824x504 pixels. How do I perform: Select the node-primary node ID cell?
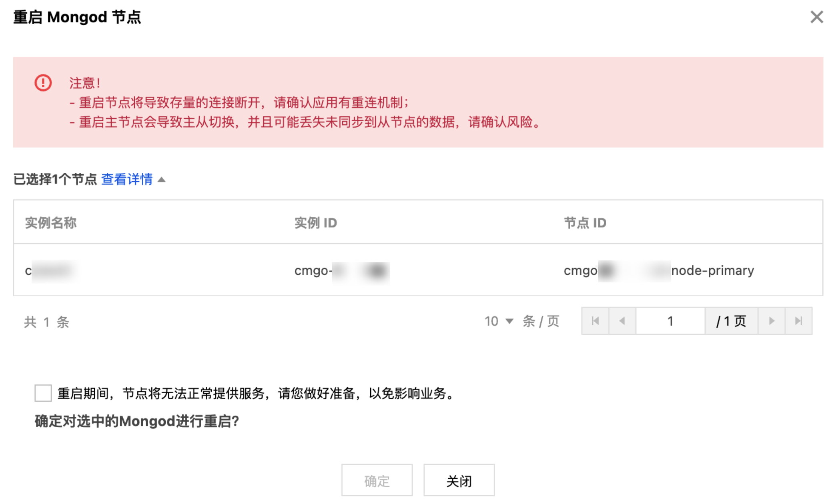point(659,271)
